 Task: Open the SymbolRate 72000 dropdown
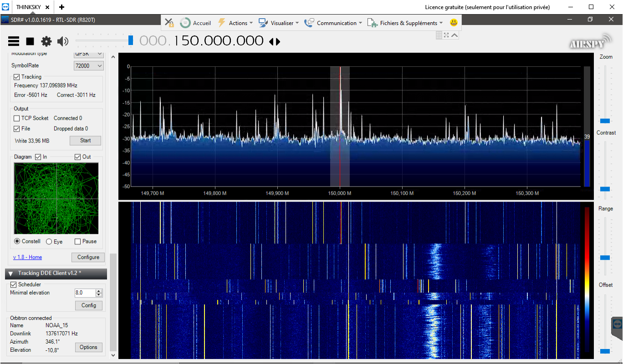pos(89,66)
